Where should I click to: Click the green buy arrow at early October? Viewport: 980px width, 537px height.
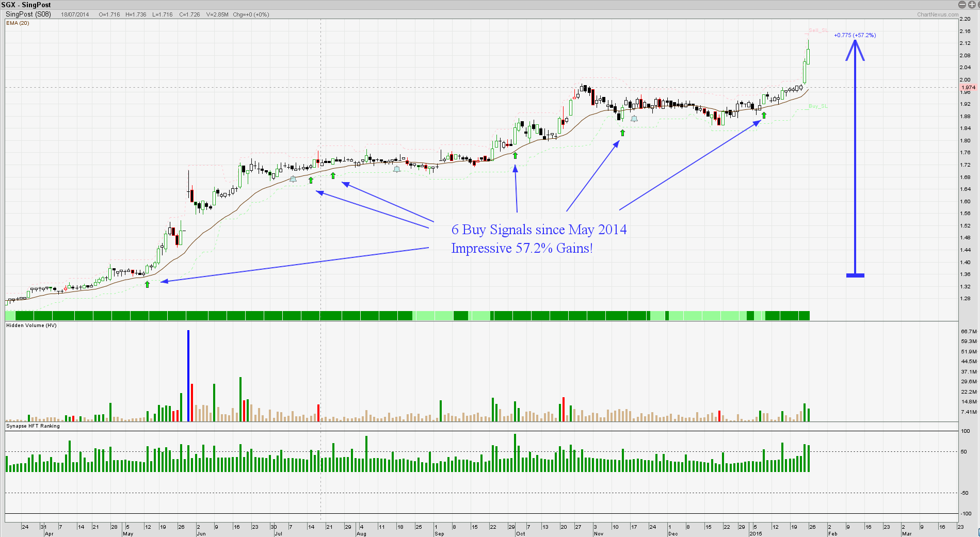coord(515,155)
